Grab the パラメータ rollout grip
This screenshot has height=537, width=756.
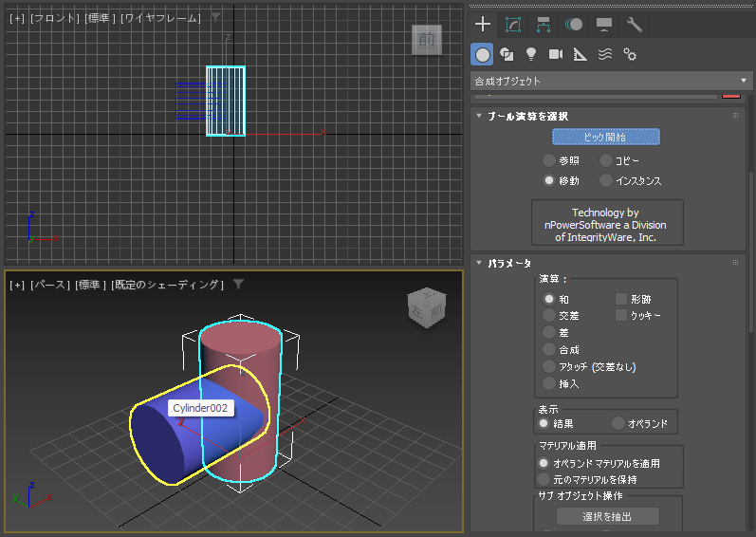(x=735, y=263)
